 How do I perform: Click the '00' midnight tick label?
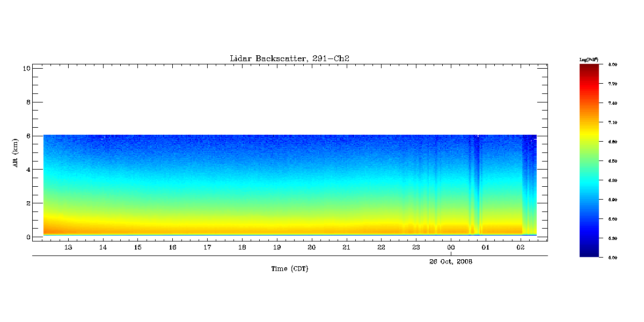(x=451, y=247)
